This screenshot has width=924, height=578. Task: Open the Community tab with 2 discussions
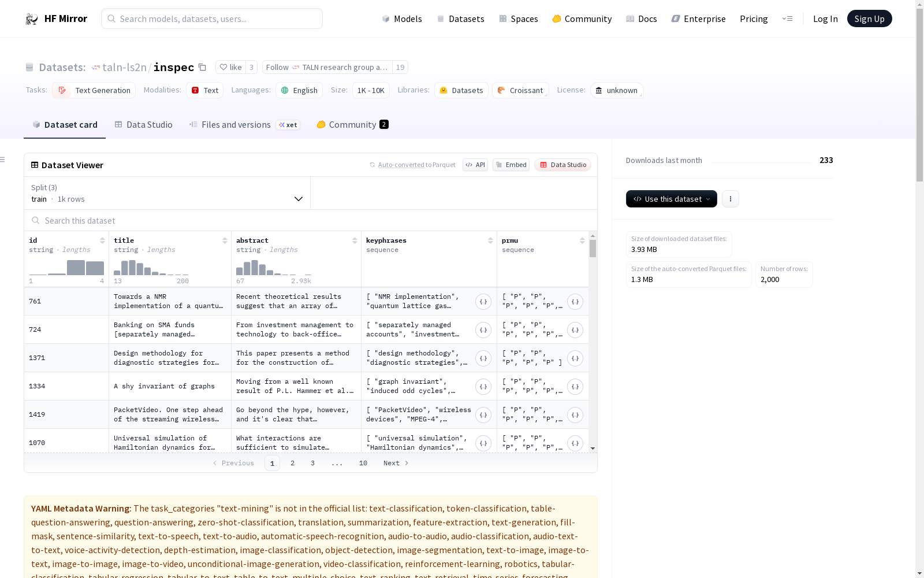pyautogui.click(x=352, y=125)
